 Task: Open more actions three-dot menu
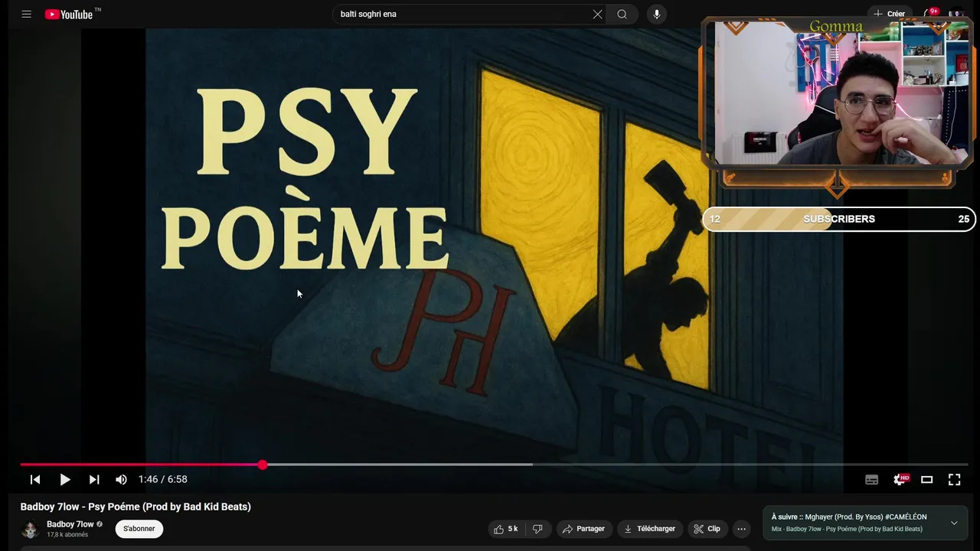tap(741, 529)
